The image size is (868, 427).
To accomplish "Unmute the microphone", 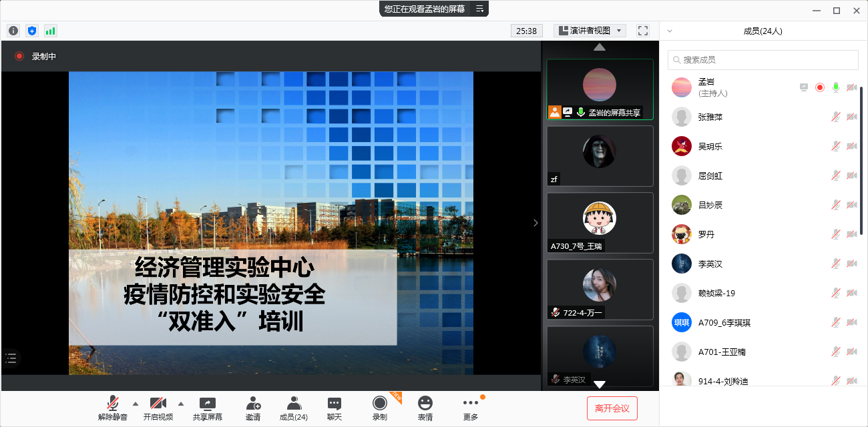I will 113,408.
